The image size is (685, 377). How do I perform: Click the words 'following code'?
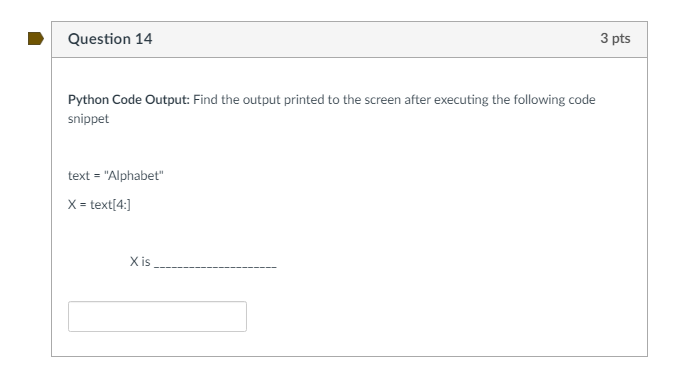[555, 100]
